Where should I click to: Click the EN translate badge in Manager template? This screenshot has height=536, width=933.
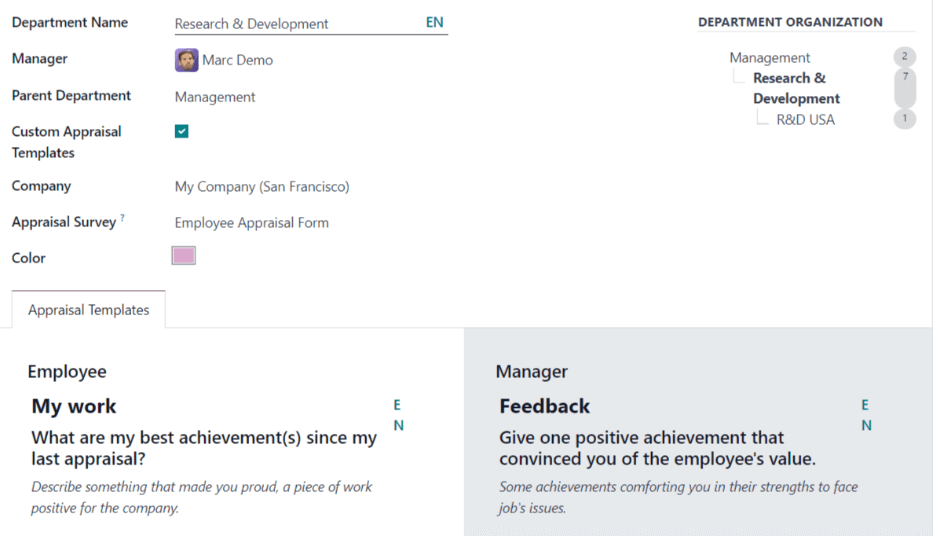pyautogui.click(x=866, y=415)
